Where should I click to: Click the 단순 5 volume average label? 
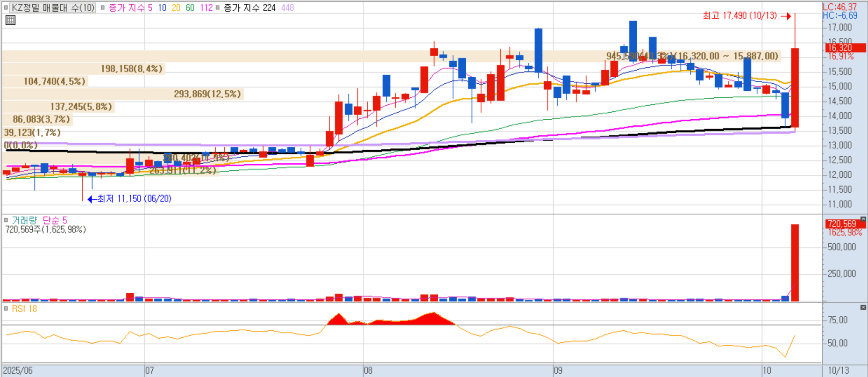pos(55,220)
